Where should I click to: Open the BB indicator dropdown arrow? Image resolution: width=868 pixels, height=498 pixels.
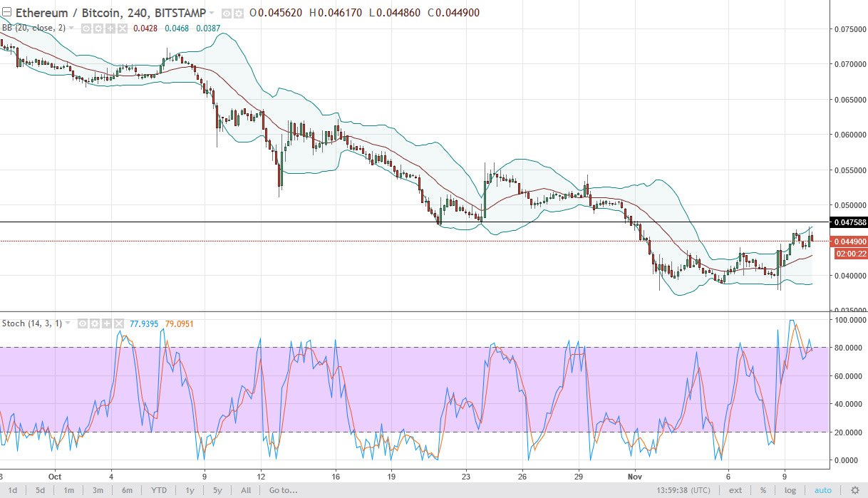click(71, 28)
